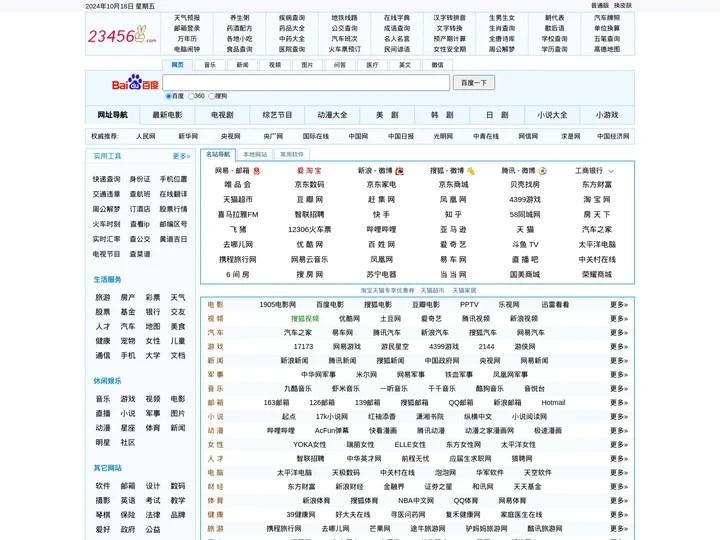Open 更多» at the end of the 游戏 row

[619, 347]
